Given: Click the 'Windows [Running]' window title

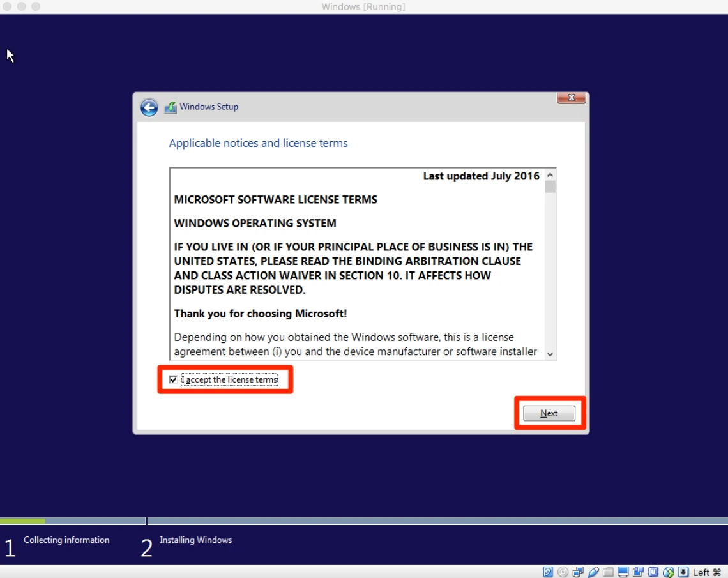Looking at the screenshot, I should 363,7.
